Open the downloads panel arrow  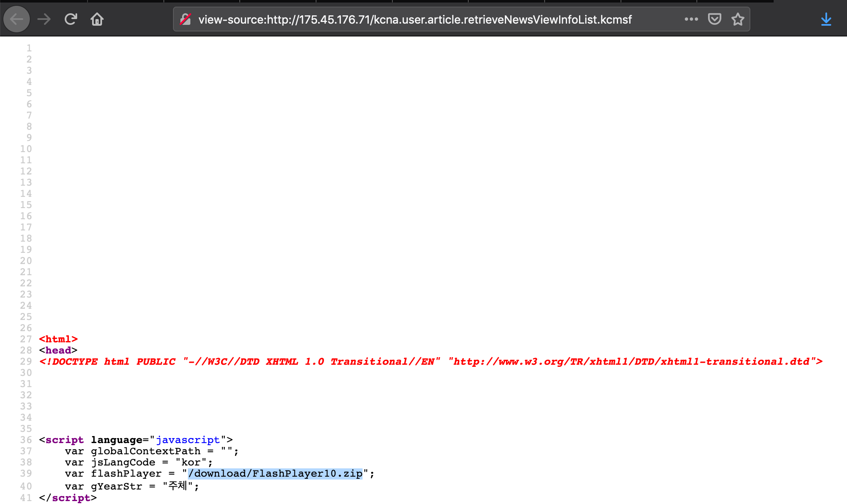pos(826,19)
